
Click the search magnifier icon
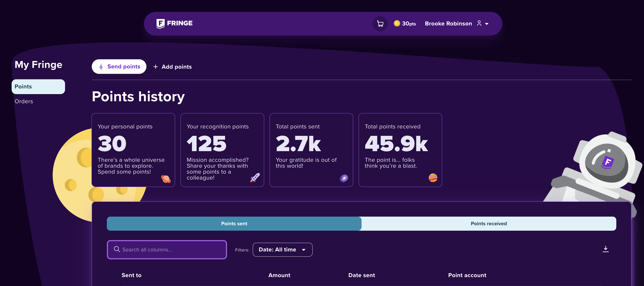[117, 249]
